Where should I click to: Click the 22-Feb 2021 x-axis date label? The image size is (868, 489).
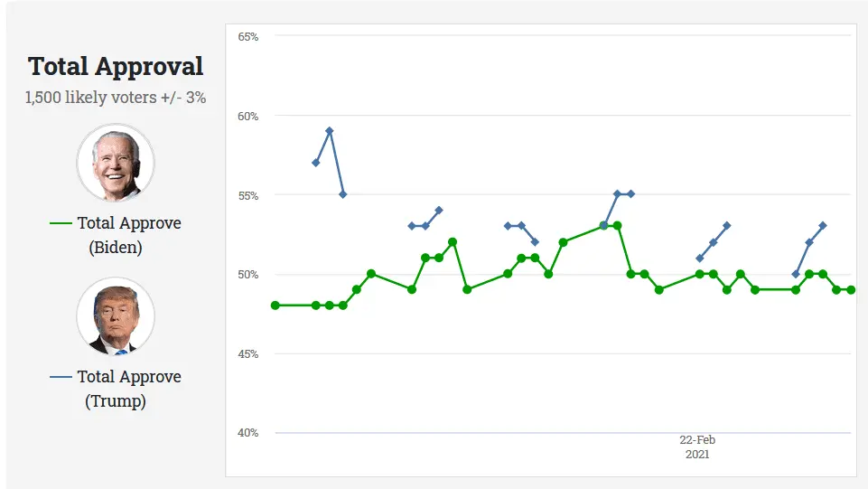click(697, 447)
